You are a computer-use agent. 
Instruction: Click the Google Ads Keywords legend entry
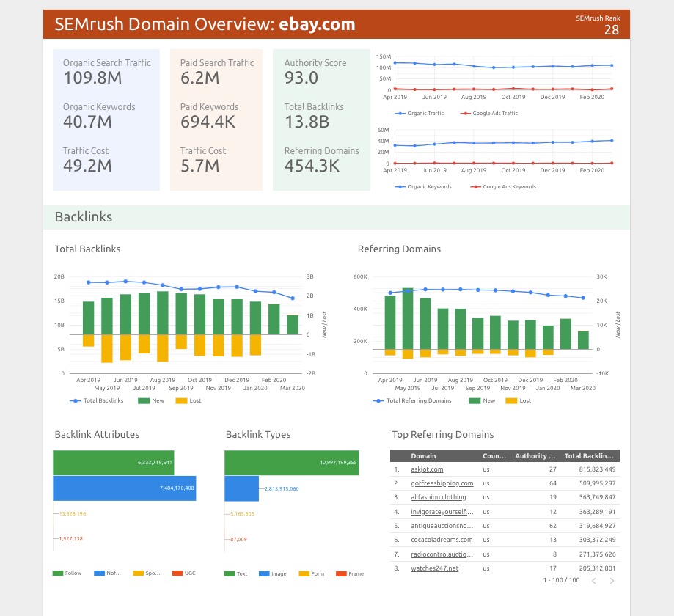[503, 187]
